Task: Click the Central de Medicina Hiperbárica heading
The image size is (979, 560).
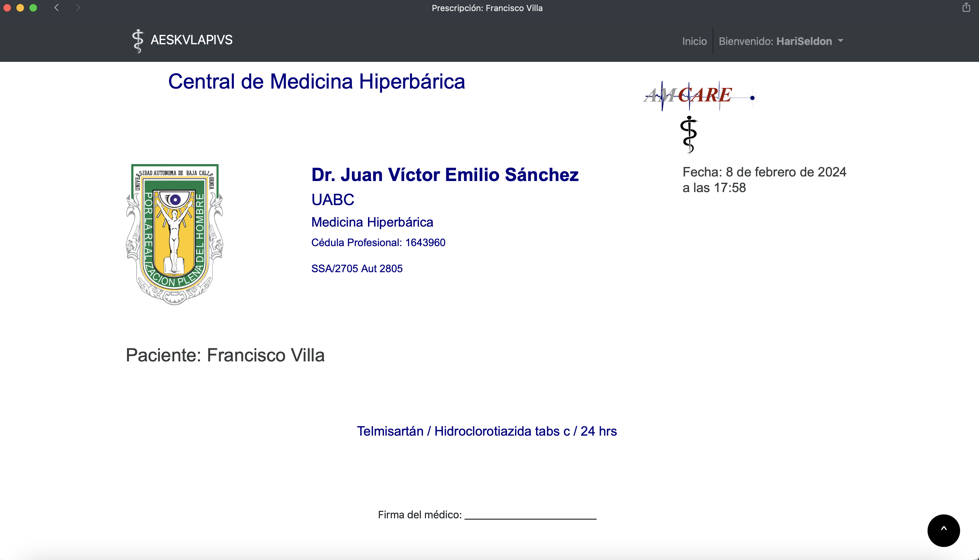Action: 316,81
